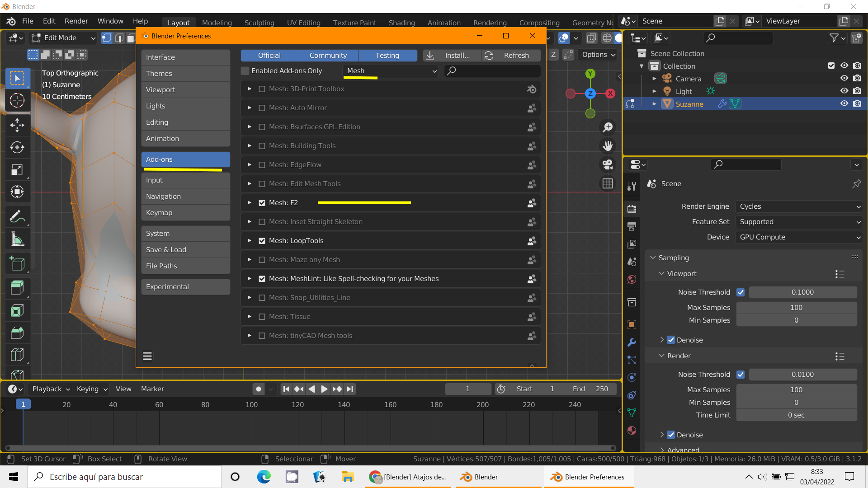The width and height of the screenshot is (868, 488).
Task: Click the viewport Max Samples field
Action: (x=796, y=308)
